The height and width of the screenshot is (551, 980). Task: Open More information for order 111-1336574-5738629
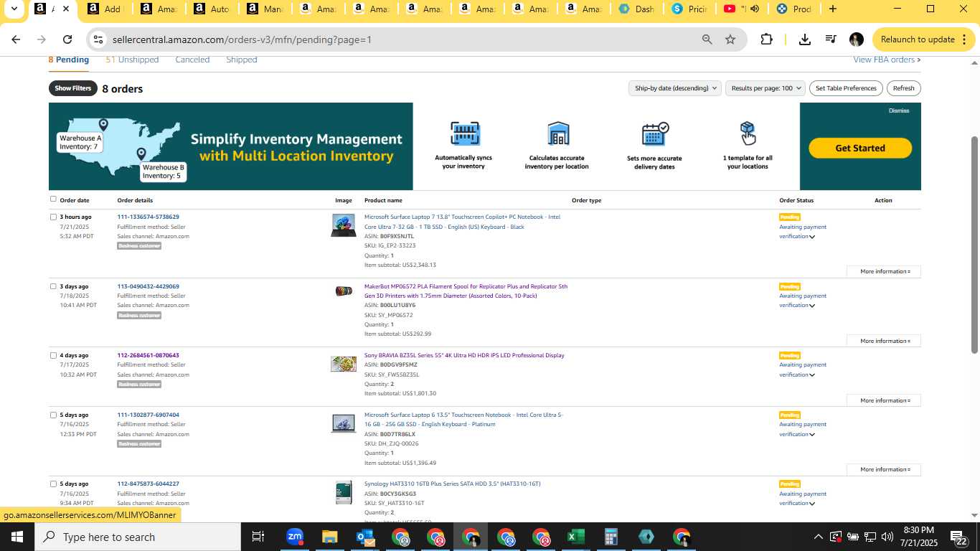(884, 272)
